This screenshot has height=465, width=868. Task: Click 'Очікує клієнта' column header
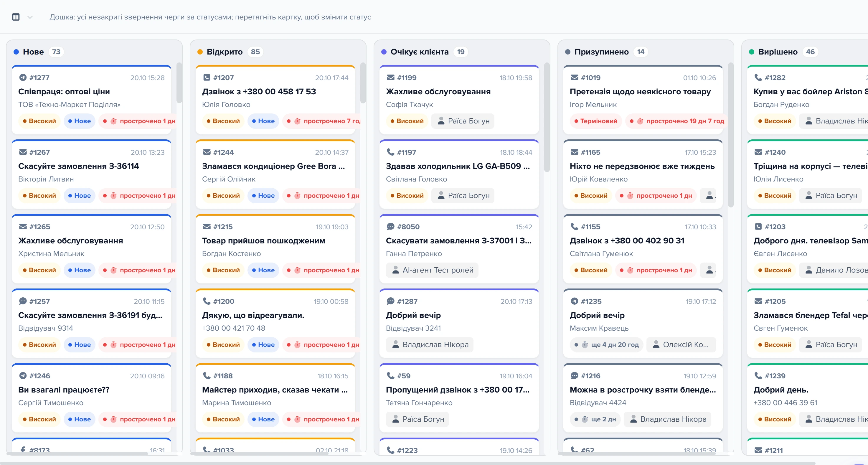tap(420, 52)
